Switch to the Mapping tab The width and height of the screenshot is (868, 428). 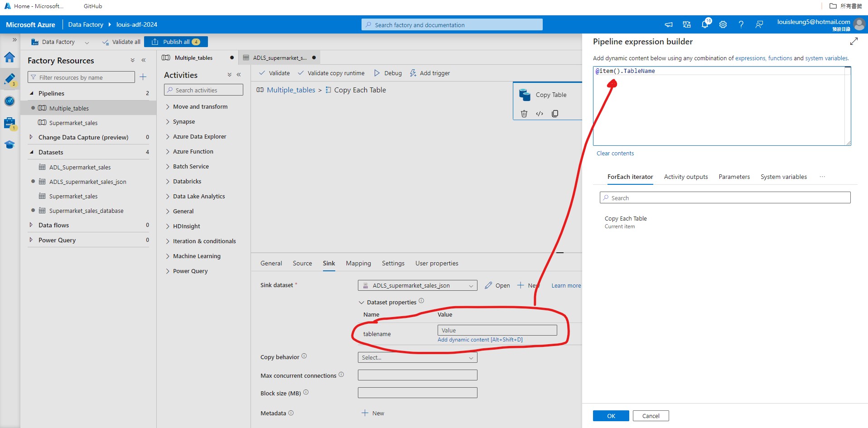(358, 263)
